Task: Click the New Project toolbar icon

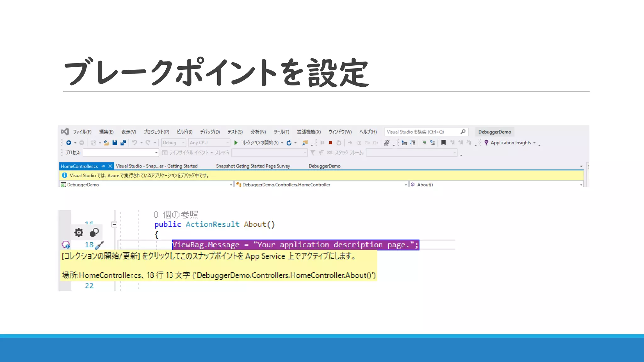Action: (x=93, y=143)
